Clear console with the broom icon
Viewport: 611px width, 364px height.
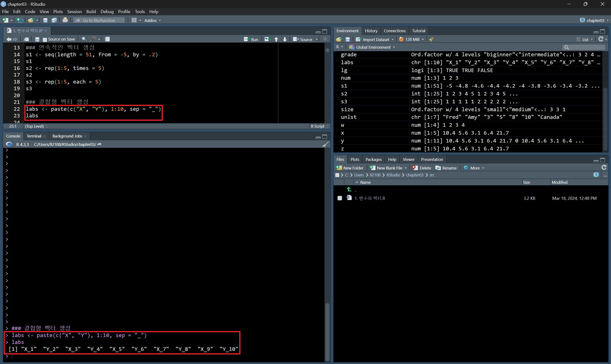(x=325, y=144)
